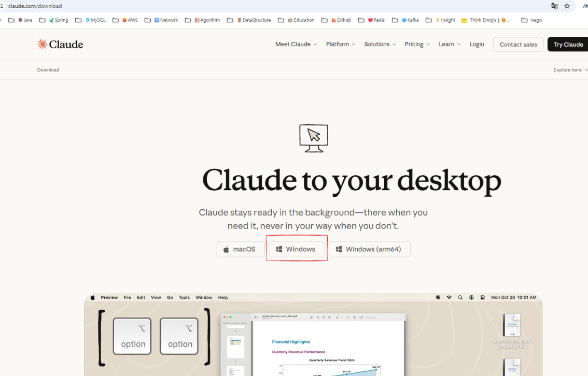Click the Claude to your desktop headline
This screenshot has width=588, height=376.
point(352,181)
